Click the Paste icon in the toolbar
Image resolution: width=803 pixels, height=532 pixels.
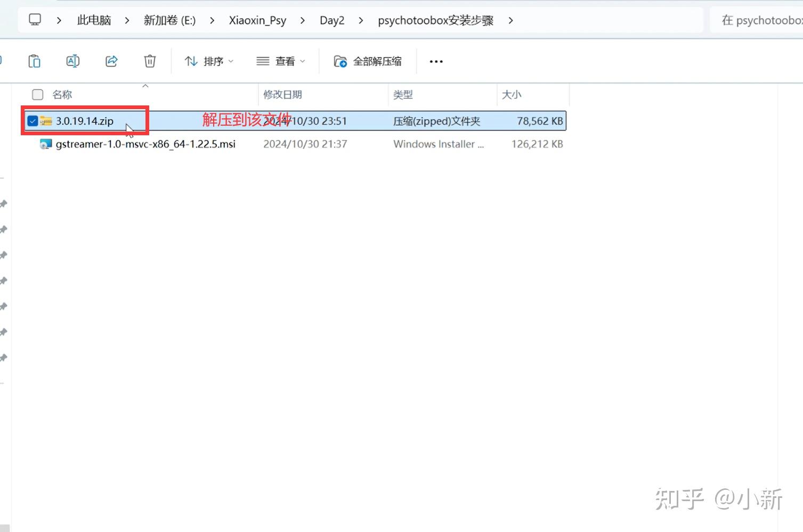34,61
